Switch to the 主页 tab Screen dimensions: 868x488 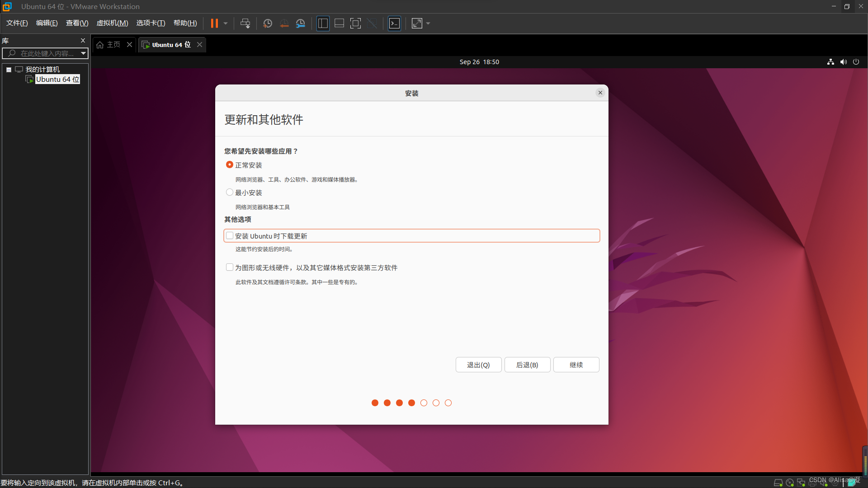(113, 44)
